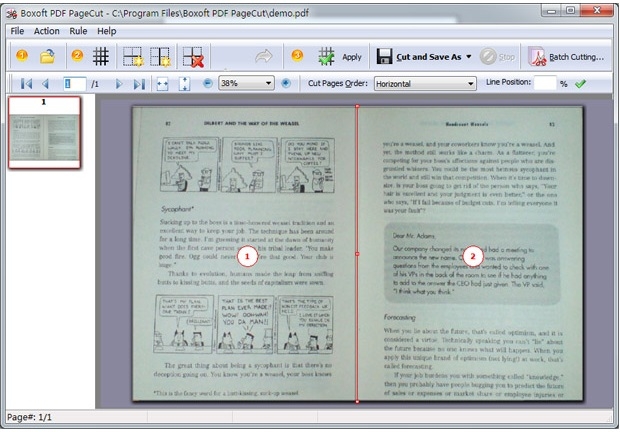Open the Help menu
This screenshot has height=432, width=620.
tap(107, 31)
